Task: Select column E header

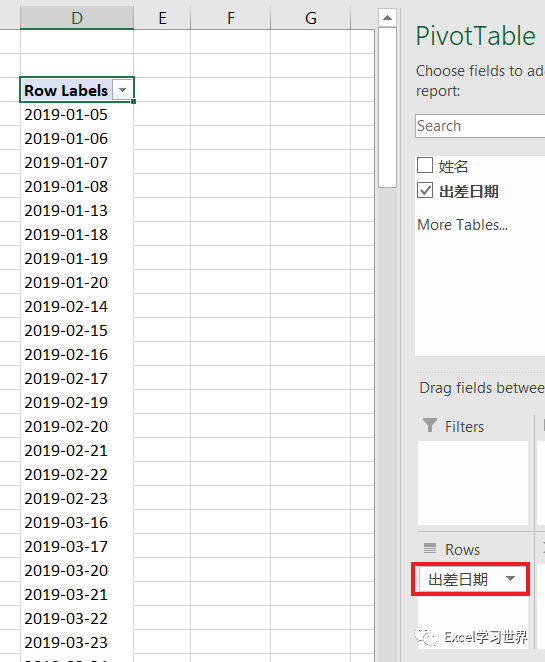Action: 162,18
